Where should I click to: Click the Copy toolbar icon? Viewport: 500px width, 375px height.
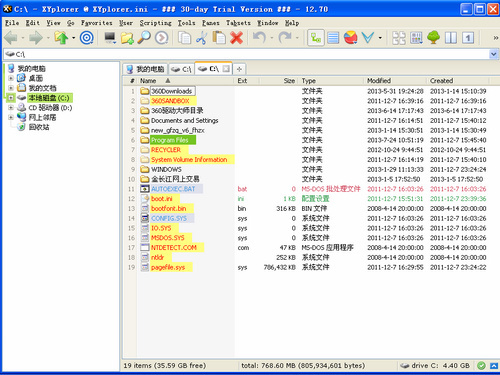pyautogui.click(x=184, y=38)
